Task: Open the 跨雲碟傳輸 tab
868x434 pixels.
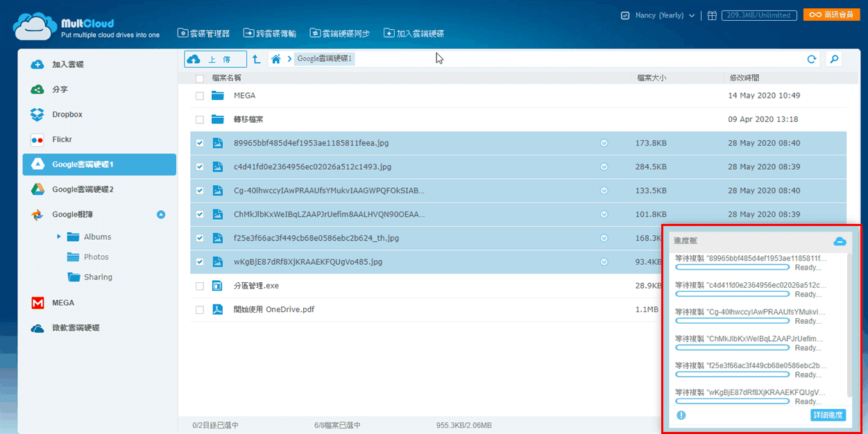Action: point(270,33)
